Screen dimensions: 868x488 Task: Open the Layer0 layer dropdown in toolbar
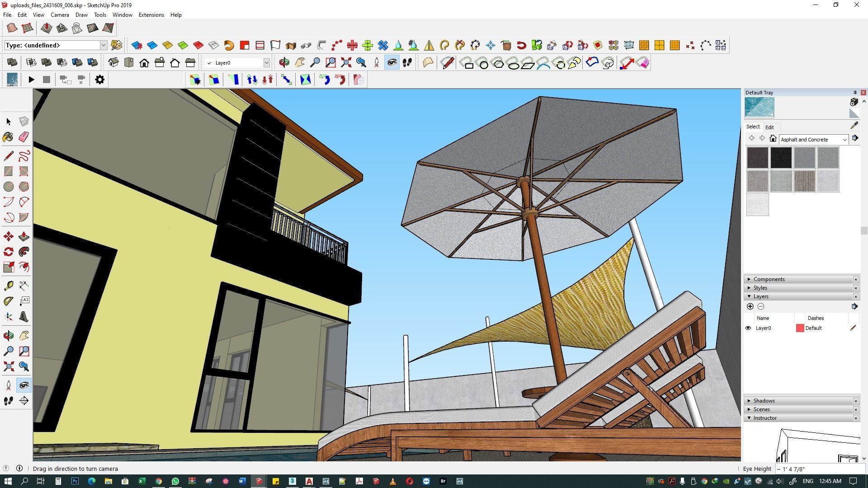pos(266,63)
